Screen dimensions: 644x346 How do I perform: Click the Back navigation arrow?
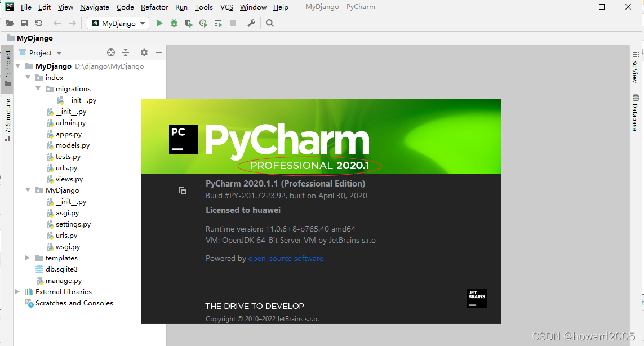click(x=57, y=24)
